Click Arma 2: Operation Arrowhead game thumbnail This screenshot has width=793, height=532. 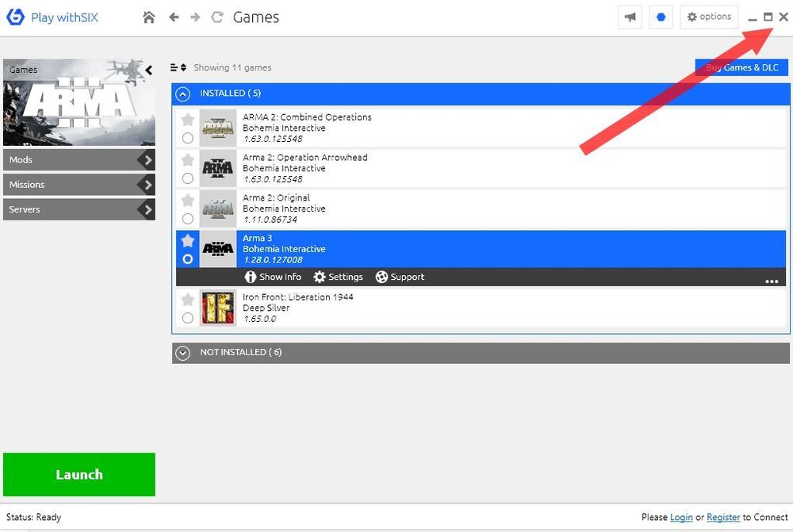pos(218,168)
